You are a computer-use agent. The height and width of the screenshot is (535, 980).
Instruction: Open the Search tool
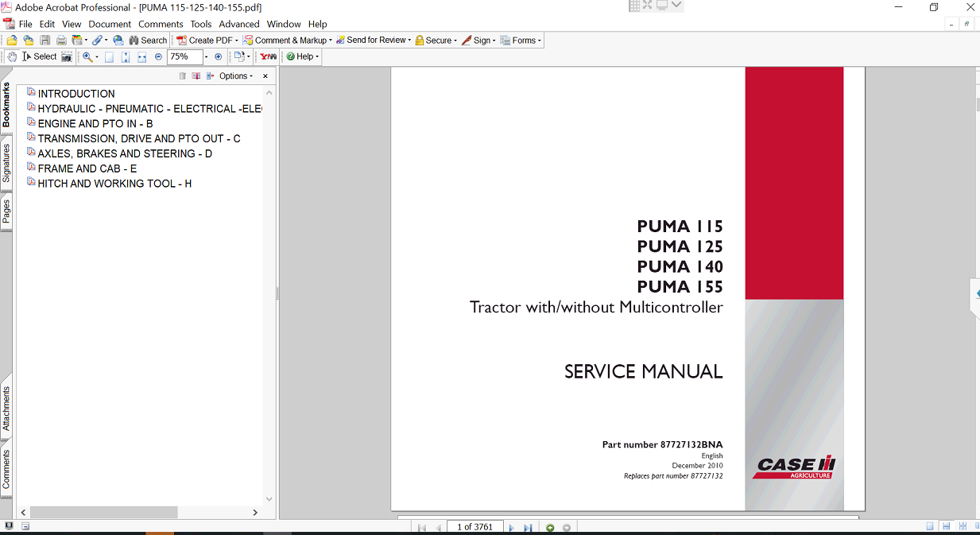pos(148,40)
